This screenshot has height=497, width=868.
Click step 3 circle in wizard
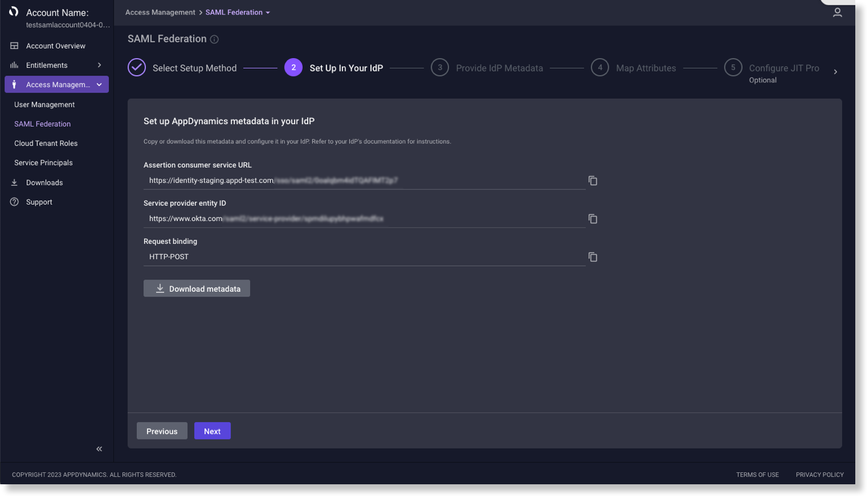click(x=440, y=68)
